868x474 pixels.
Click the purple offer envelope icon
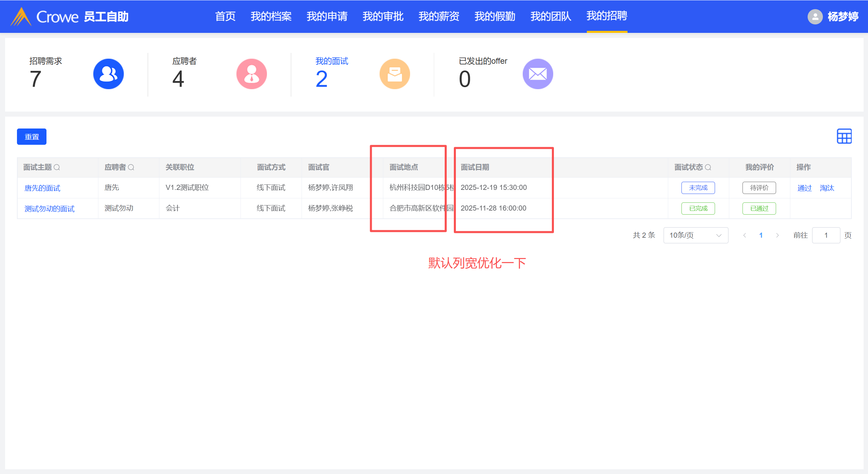point(538,74)
